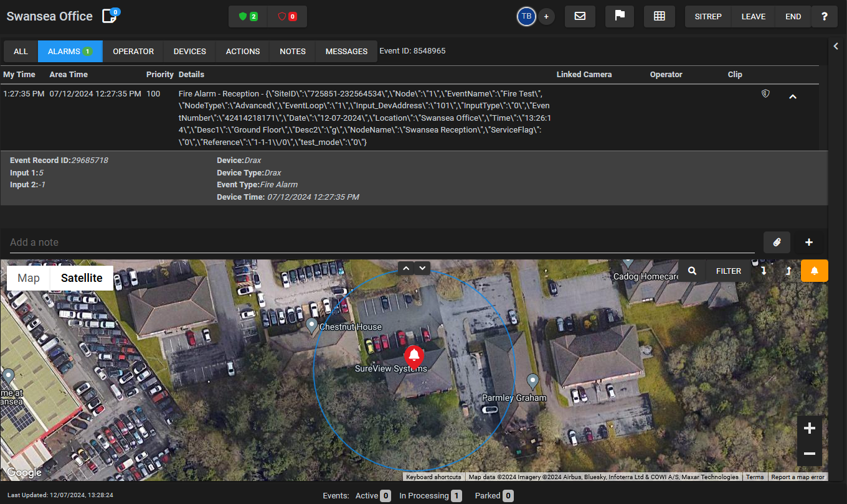This screenshot has width=847, height=504.
Task: Open the DEVICES tab
Action: pos(190,51)
